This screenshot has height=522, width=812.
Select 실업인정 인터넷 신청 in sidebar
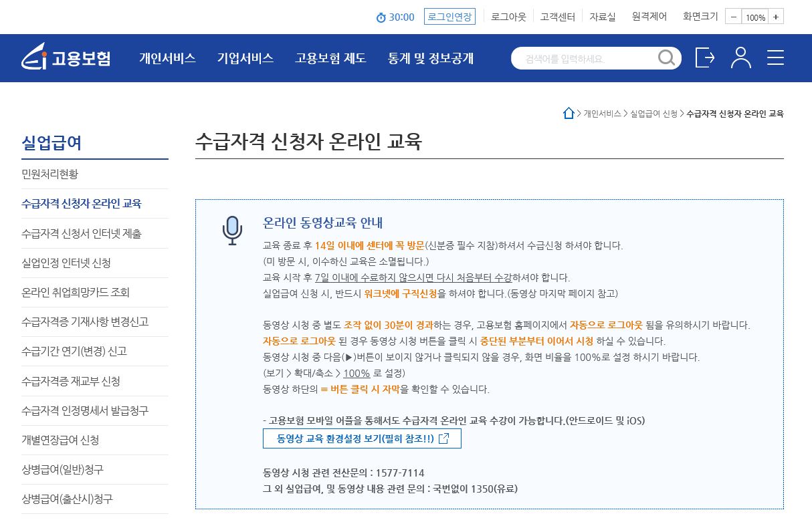[94, 263]
